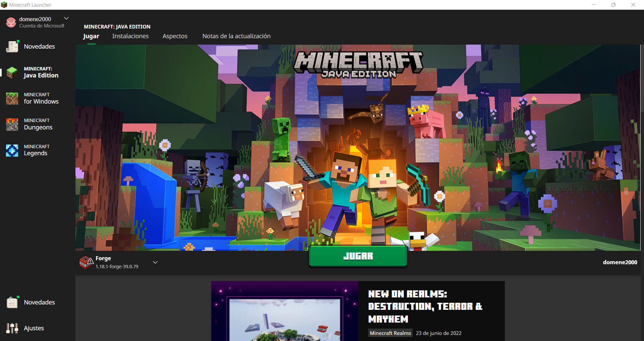Screen dimensions: 644x341
Task: Switch to the Jugar tab
Action: tap(91, 36)
